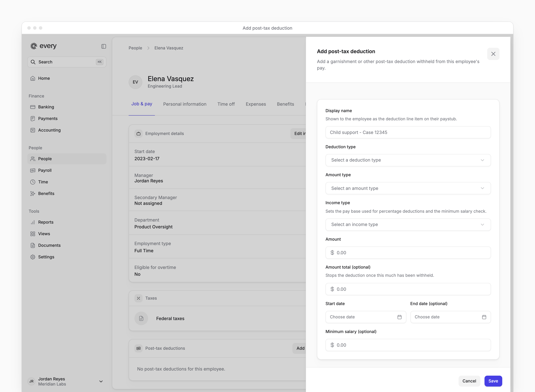Click the every logo icon
Screen dimensions: 535x392
click(x=34, y=46)
